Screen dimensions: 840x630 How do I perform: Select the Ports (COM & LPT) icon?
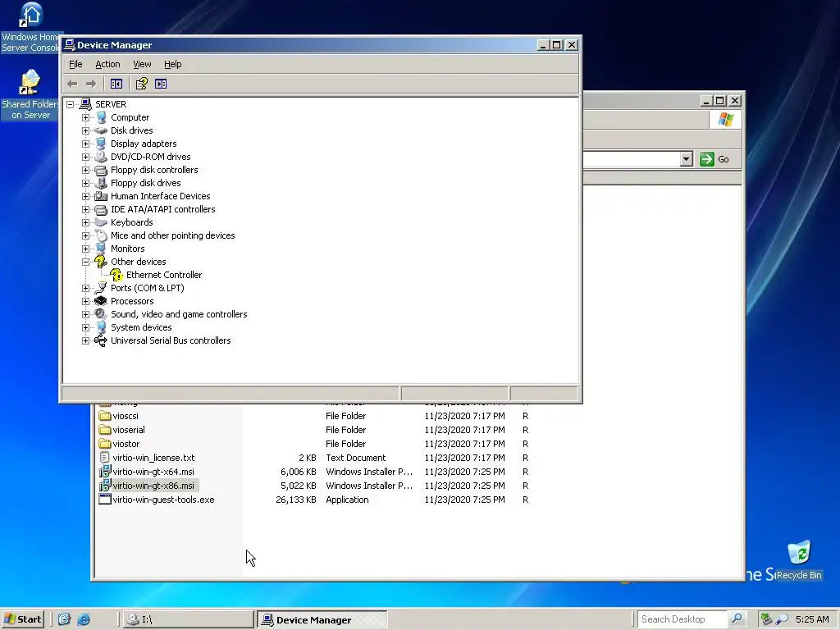point(101,288)
